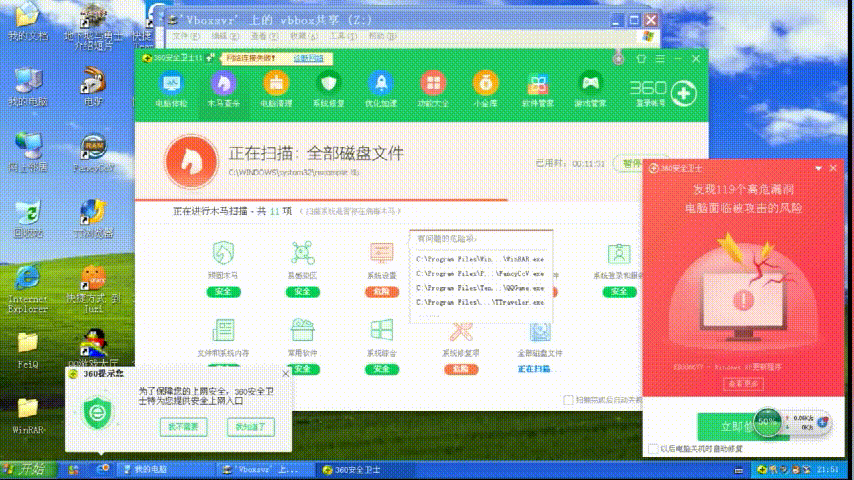This screenshot has width=854, height=480.
Task: Open the 工具 menu in the Z: window
Action: [x=343, y=36]
